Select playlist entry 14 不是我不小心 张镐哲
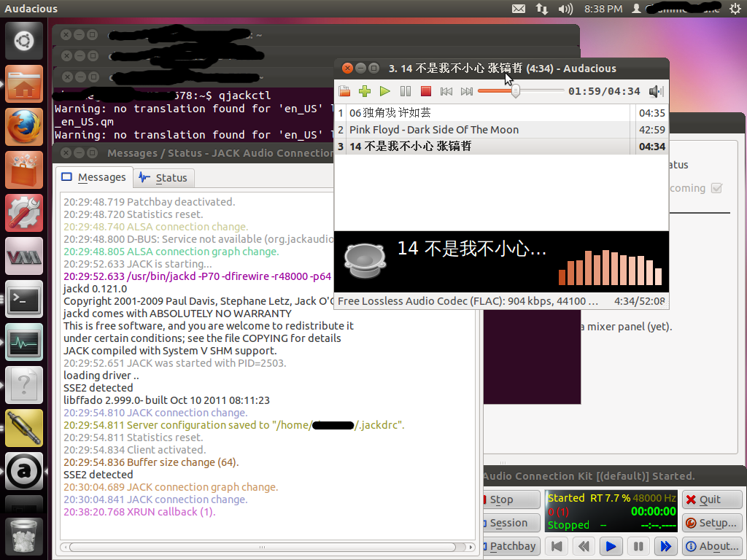The width and height of the screenshot is (747, 560). (501, 146)
